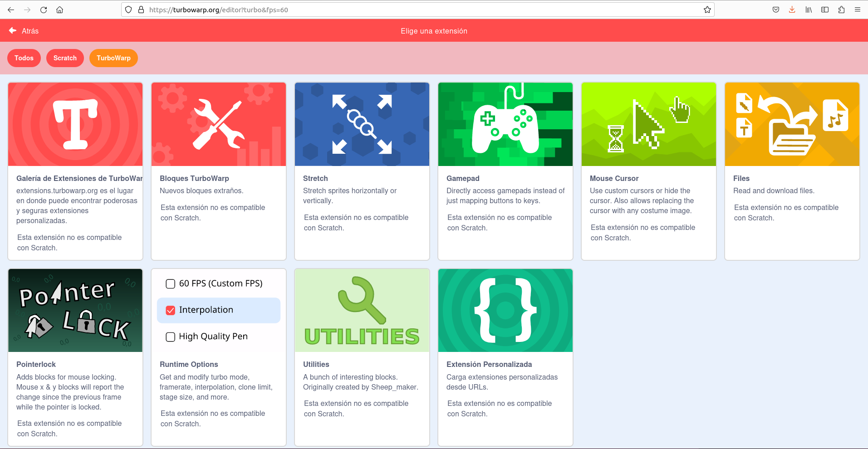Image resolution: width=868 pixels, height=449 pixels.
Task: Click 'Read and download files.' description
Action: click(x=774, y=190)
